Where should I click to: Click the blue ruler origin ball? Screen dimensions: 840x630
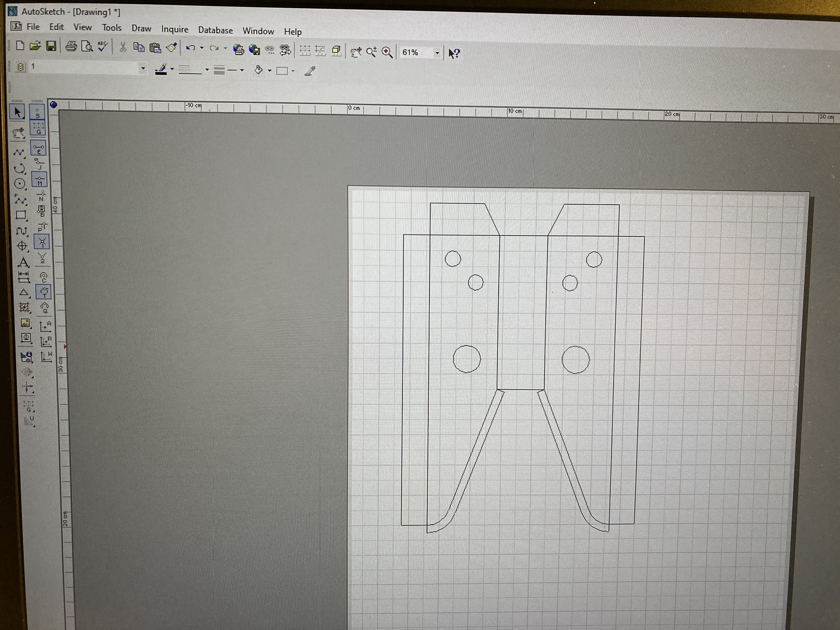[x=53, y=105]
